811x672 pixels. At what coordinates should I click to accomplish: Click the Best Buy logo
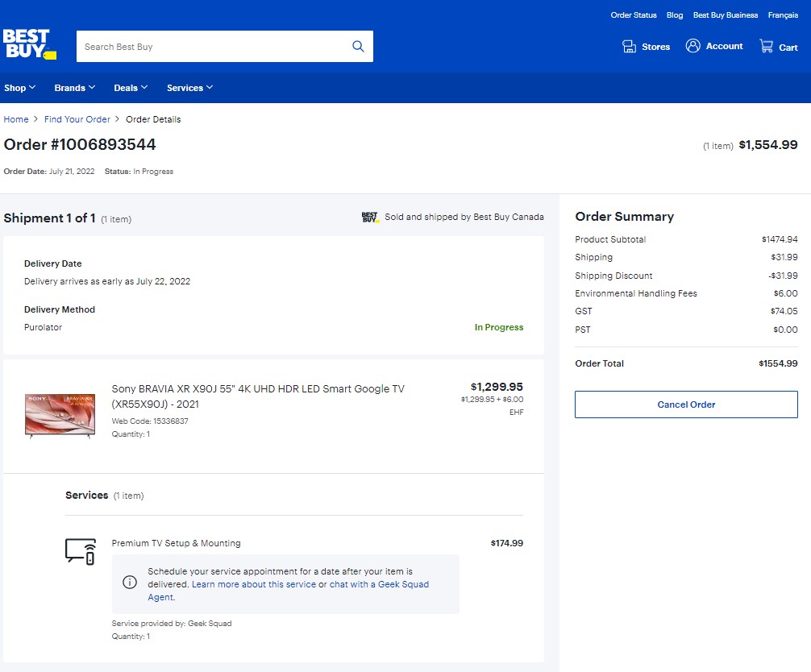tap(30, 44)
